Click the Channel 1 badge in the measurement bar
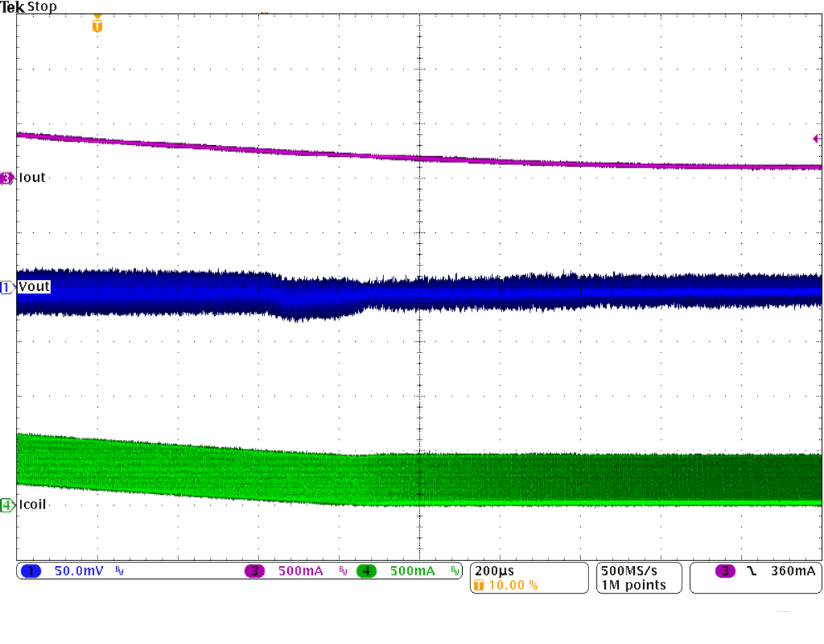Screen dimensions: 824x644 click(30, 570)
